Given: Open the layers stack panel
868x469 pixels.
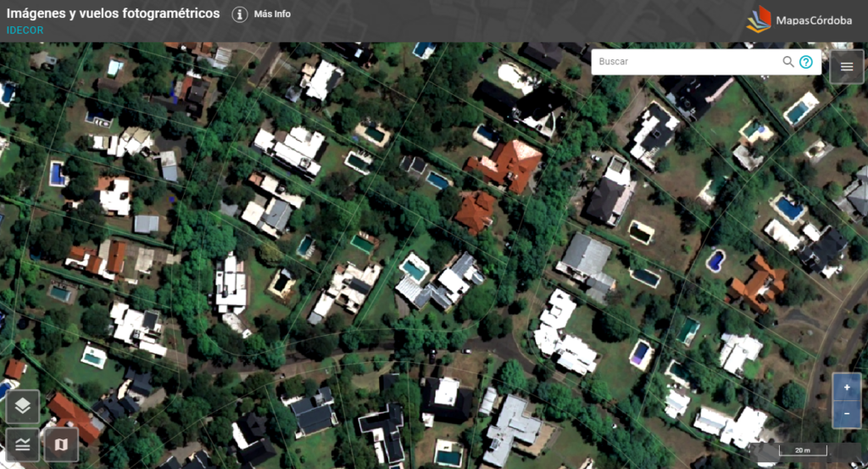Looking at the screenshot, I should [23, 406].
